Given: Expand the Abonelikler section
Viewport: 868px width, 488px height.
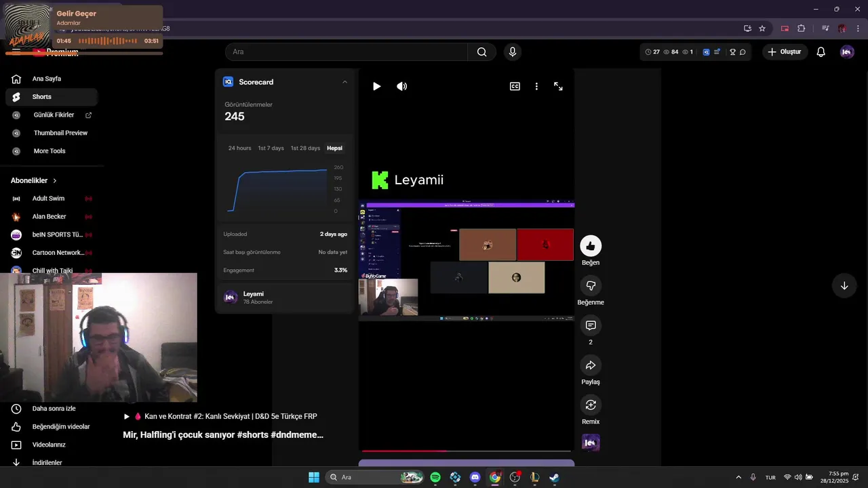Looking at the screenshot, I should pos(34,181).
